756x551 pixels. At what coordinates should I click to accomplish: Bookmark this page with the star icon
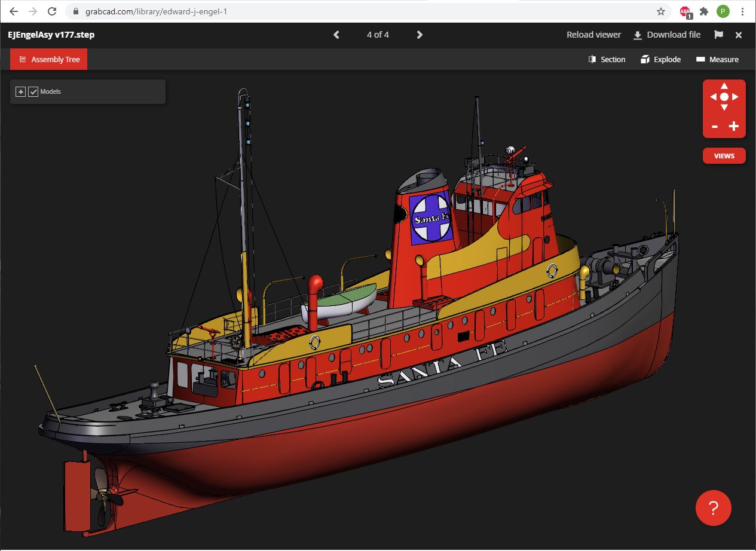pos(660,11)
